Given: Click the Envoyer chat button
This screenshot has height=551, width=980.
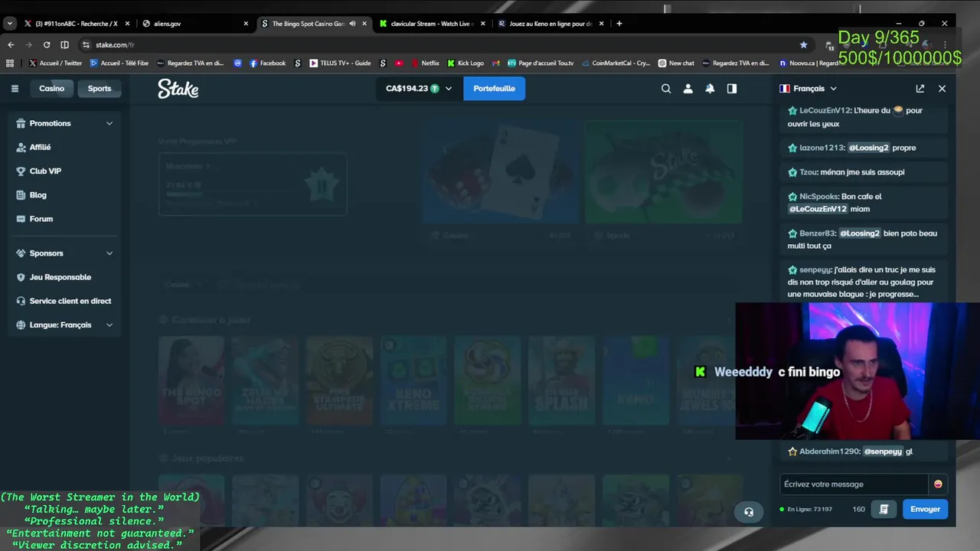Looking at the screenshot, I should tap(925, 509).
